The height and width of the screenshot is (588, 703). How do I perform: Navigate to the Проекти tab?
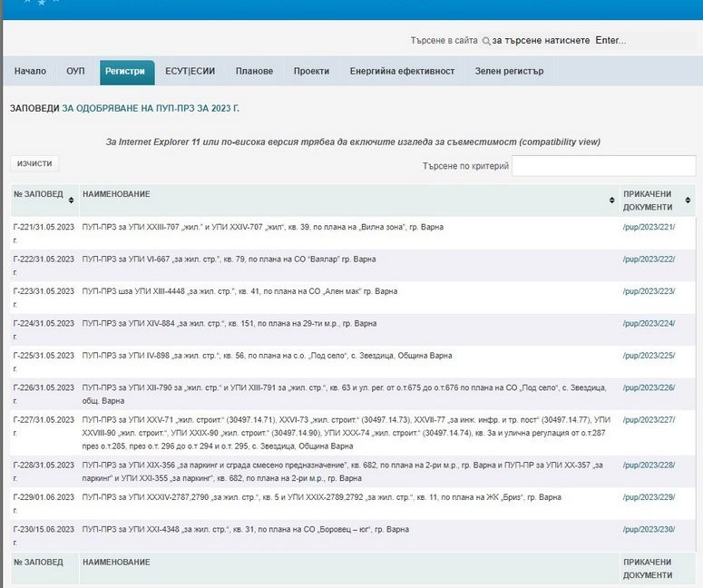click(x=311, y=72)
